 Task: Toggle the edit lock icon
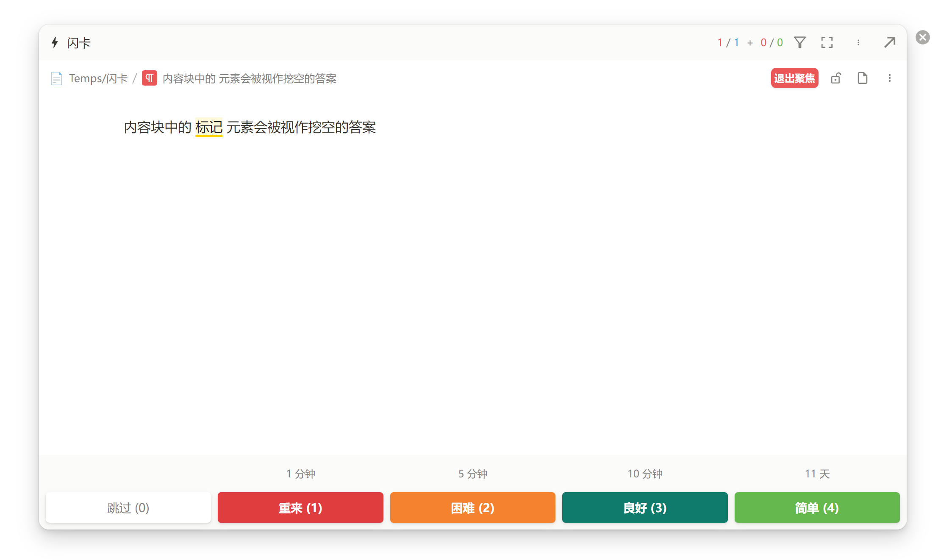[835, 78]
